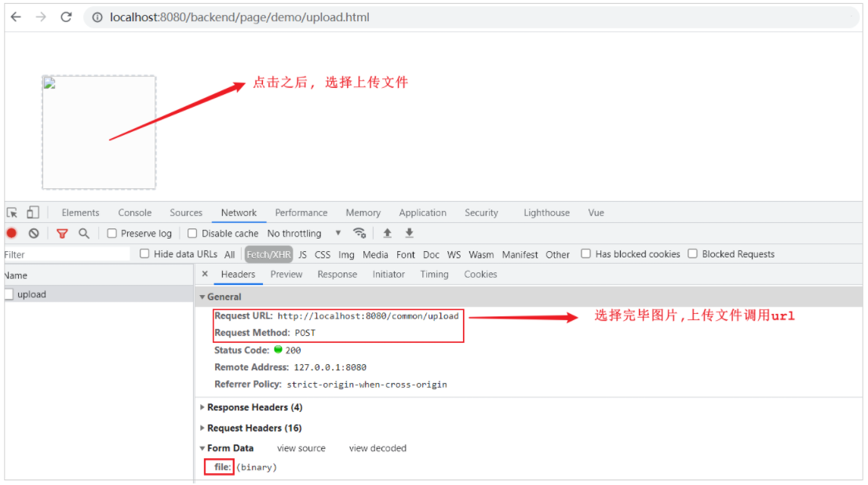Export HAR file with download arrow
The height and width of the screenshot is (485, 868).
pyautogui.click(x=409, y=233)
